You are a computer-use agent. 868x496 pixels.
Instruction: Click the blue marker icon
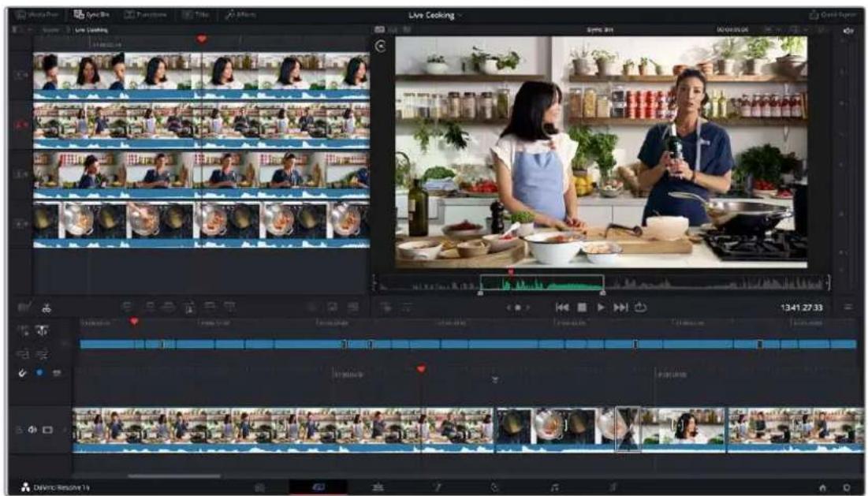(x=39, y=373)
